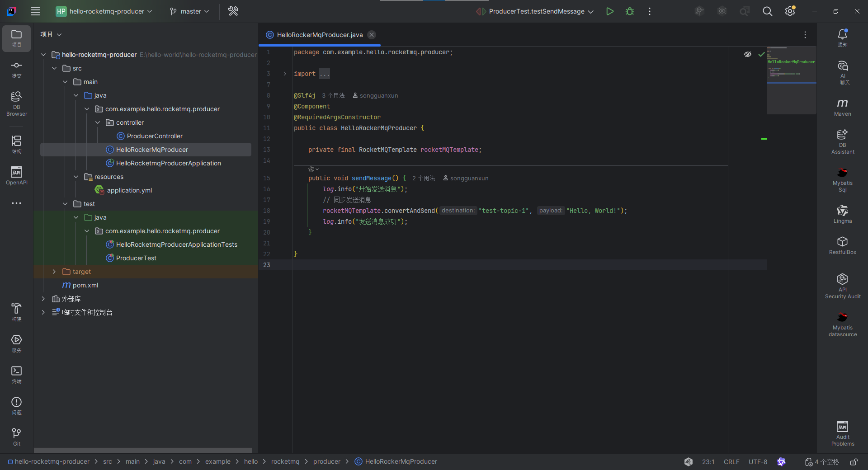Open the OpenAPI tool window
Image resolution: width=868 pixels, height=470 pixels.
click(16, 175)
